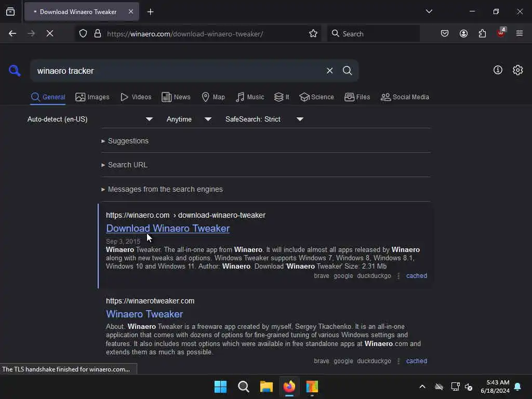
Task: Open Save to Pocket icon
Action: 445,34
